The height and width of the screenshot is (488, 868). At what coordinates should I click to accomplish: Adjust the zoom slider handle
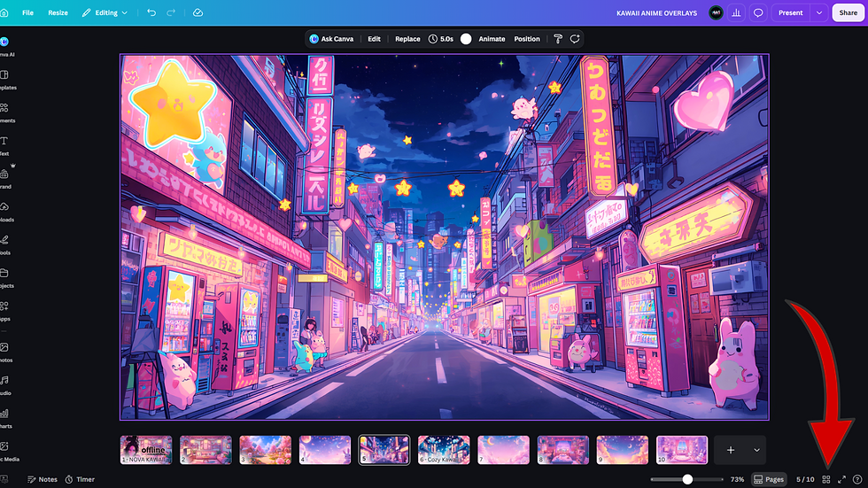click(687, 479)
